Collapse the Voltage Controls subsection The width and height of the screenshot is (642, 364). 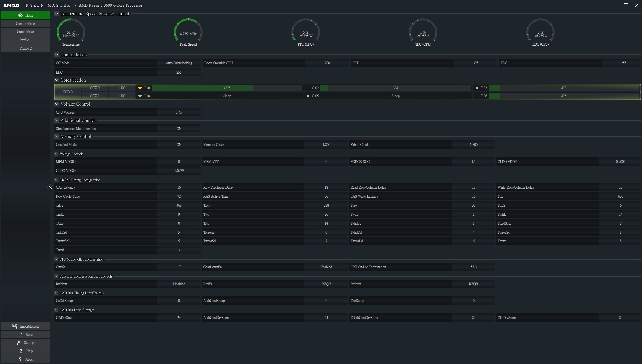tap(56, 154)
